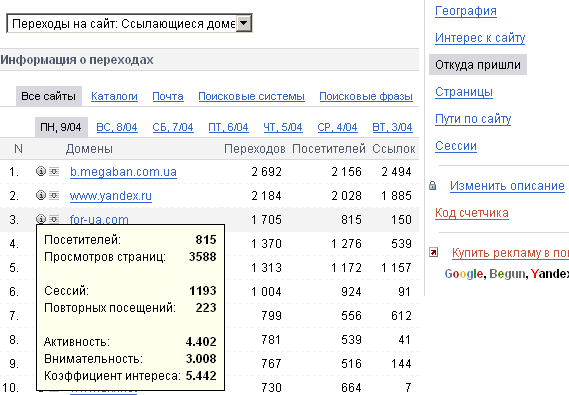Open details list icon for www.yandex.ru
Screen dimensions: 569x395
54,196
